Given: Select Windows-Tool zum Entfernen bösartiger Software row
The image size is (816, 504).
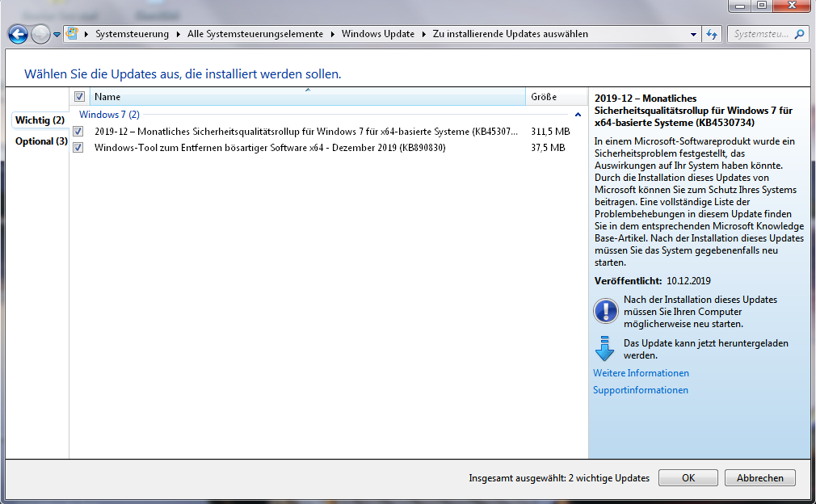Looking at the screenshot, I should 270,148.
